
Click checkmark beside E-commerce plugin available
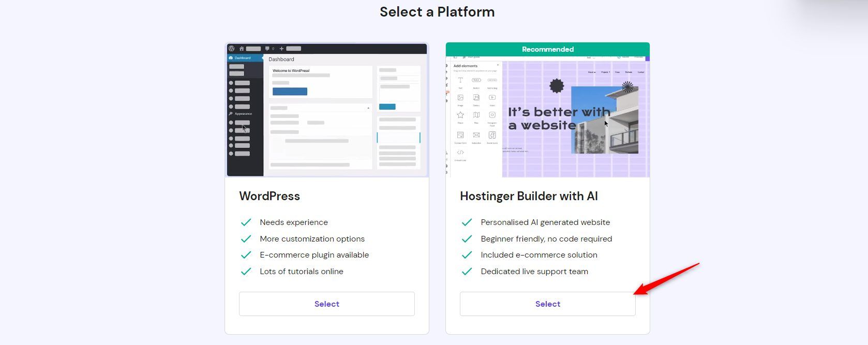(x=246, y=255)
